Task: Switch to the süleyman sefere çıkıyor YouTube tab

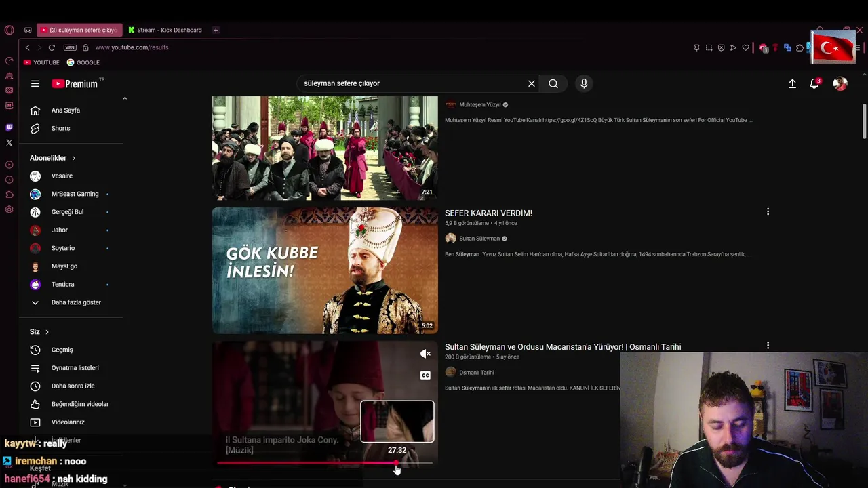Action: (79, 30)
